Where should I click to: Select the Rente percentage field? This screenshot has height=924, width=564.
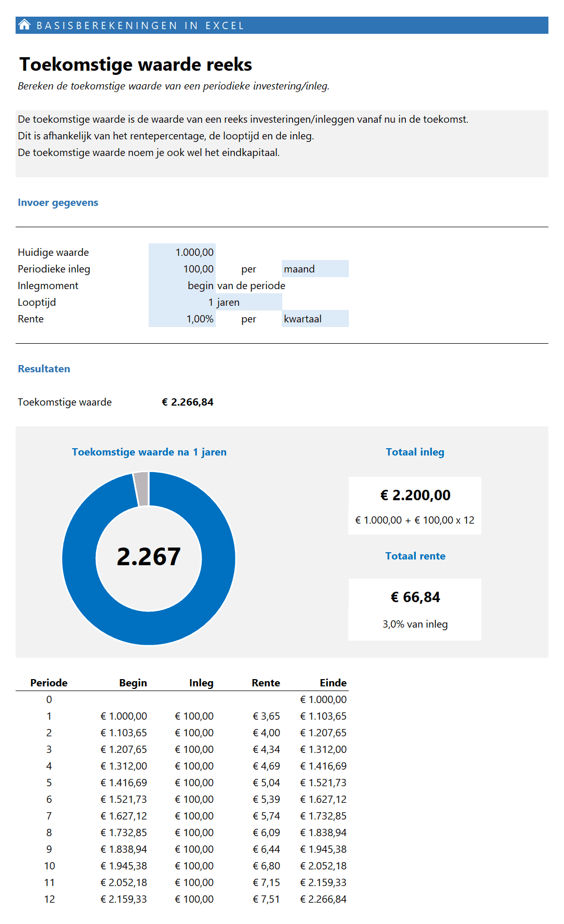[x=182, y=319]
